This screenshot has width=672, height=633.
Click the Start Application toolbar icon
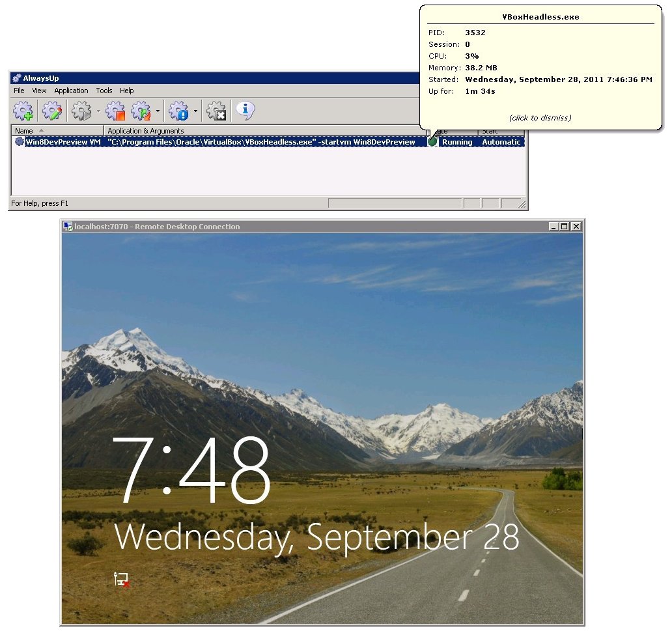pyautogui.click(x=81, y=111)
